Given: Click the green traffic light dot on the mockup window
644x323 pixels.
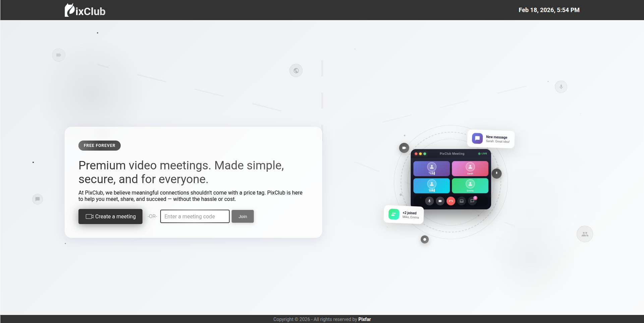Looking at the screenshot, I should [425, 154].
